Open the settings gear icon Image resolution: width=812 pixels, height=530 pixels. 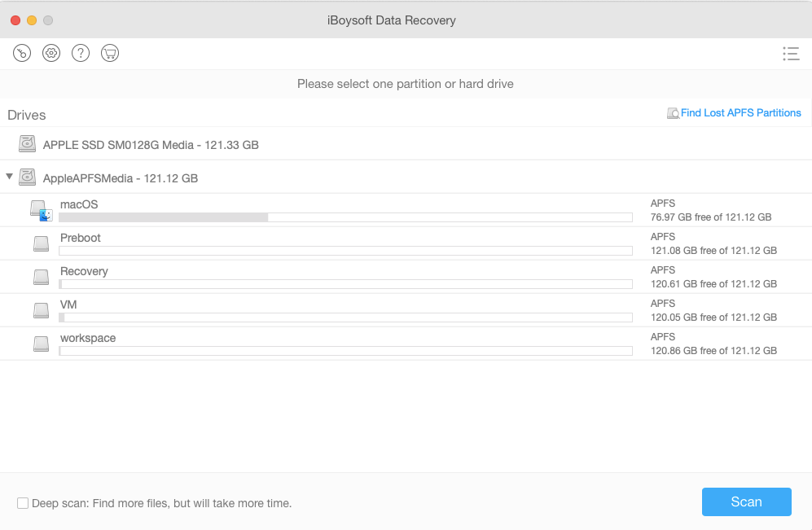(51, 53)
